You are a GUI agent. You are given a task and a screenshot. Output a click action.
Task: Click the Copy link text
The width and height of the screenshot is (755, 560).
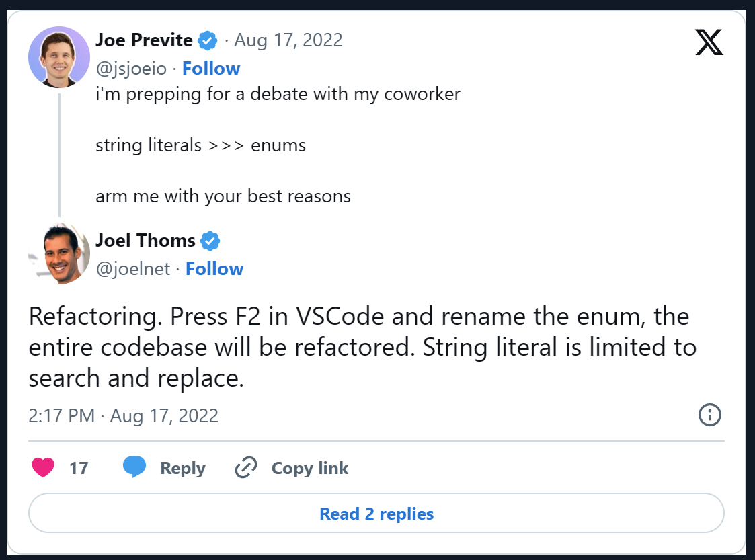pos(309,468)
